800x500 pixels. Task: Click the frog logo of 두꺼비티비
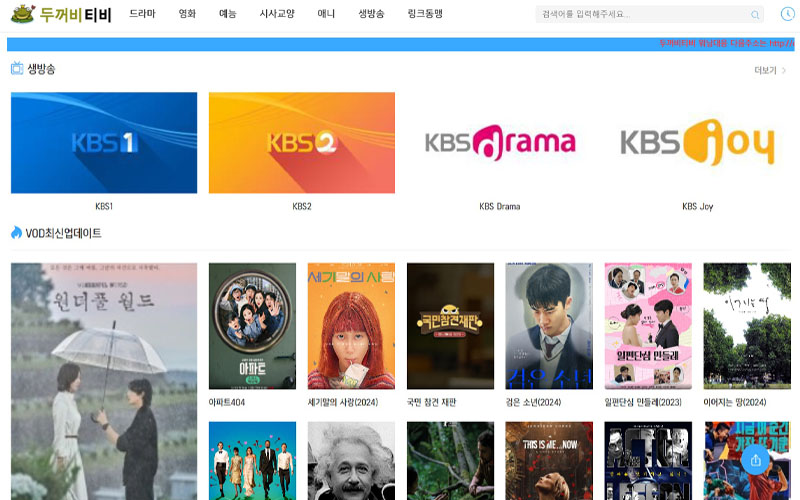(23, 14)
